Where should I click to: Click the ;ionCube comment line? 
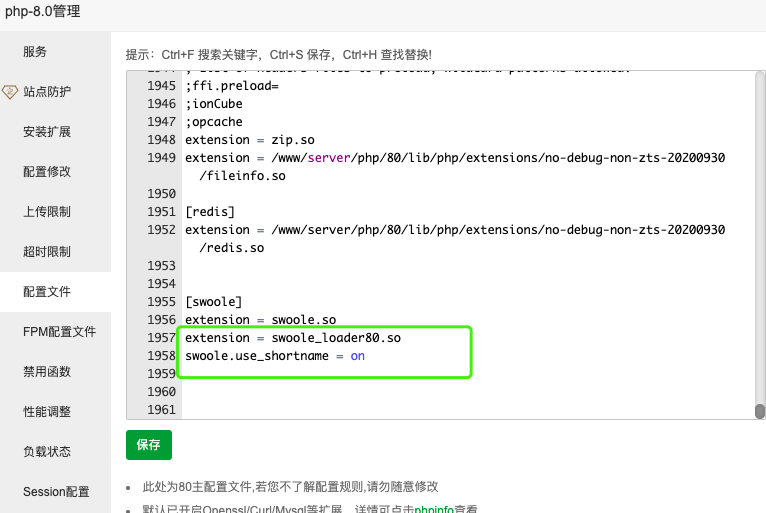[213, 104]
